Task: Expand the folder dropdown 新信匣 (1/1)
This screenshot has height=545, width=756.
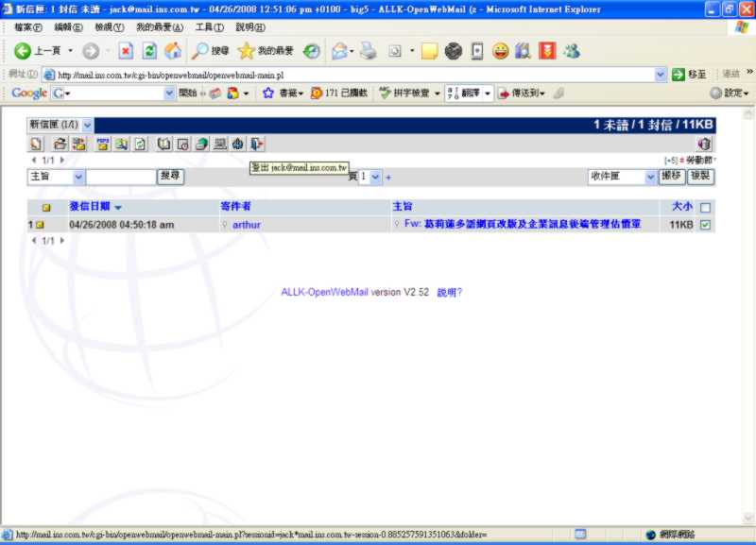Action: tap(87, 125)
